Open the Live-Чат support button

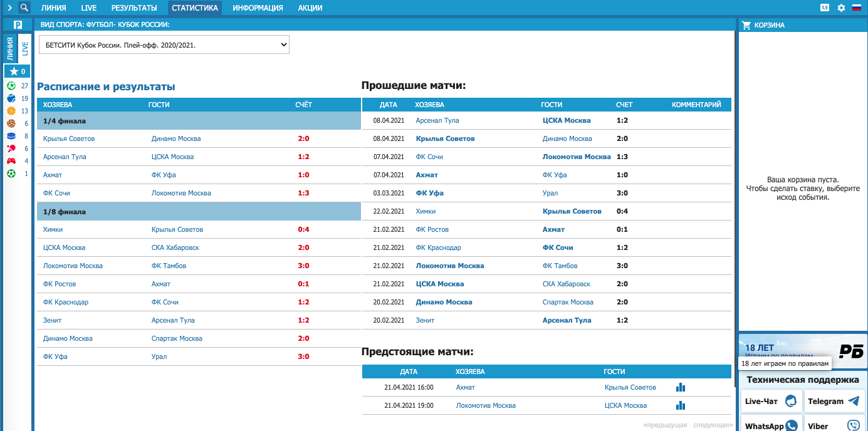tap(771, 401)
